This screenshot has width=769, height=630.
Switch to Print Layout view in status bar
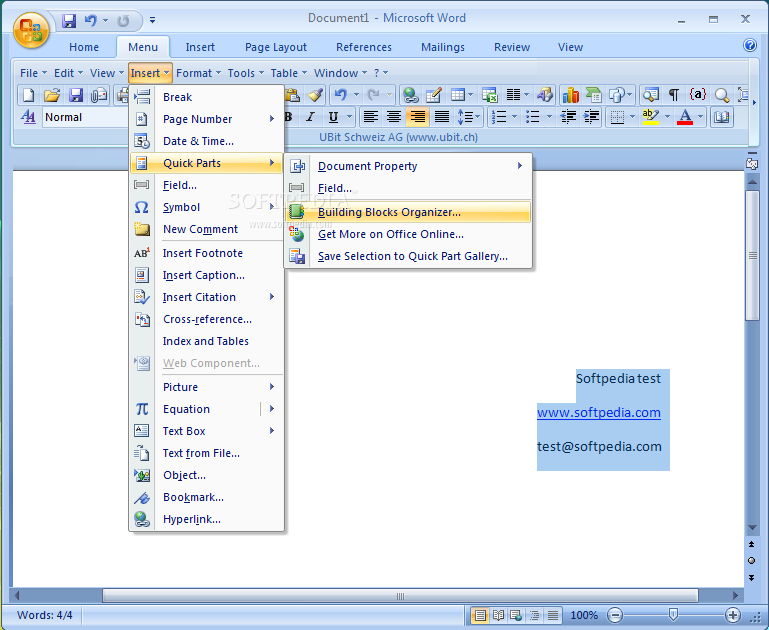coord(480,615)
